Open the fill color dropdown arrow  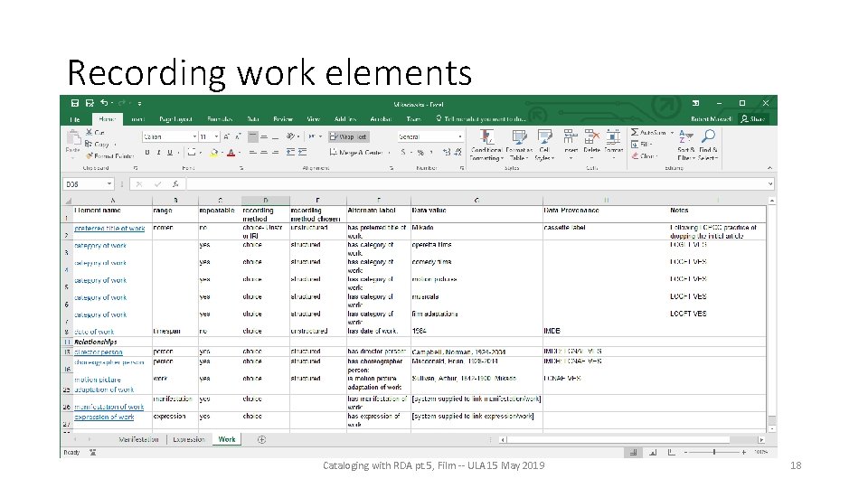[222, 152]
